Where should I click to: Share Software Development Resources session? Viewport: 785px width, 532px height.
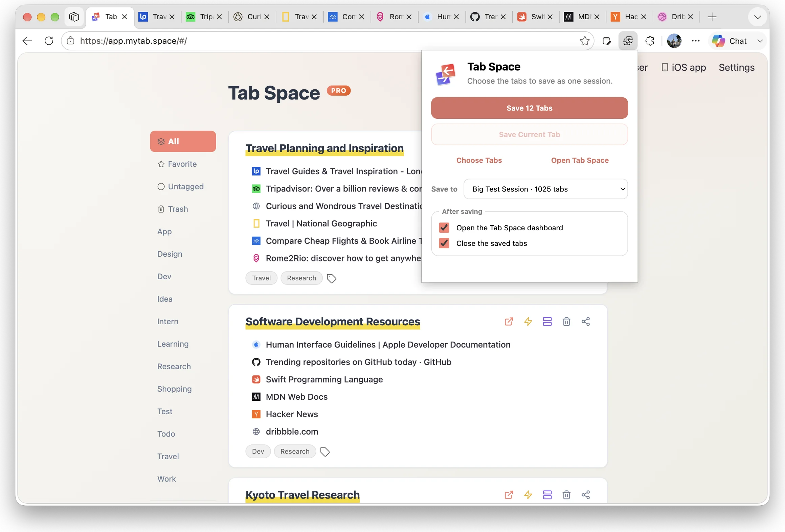(x=586, y=321)
